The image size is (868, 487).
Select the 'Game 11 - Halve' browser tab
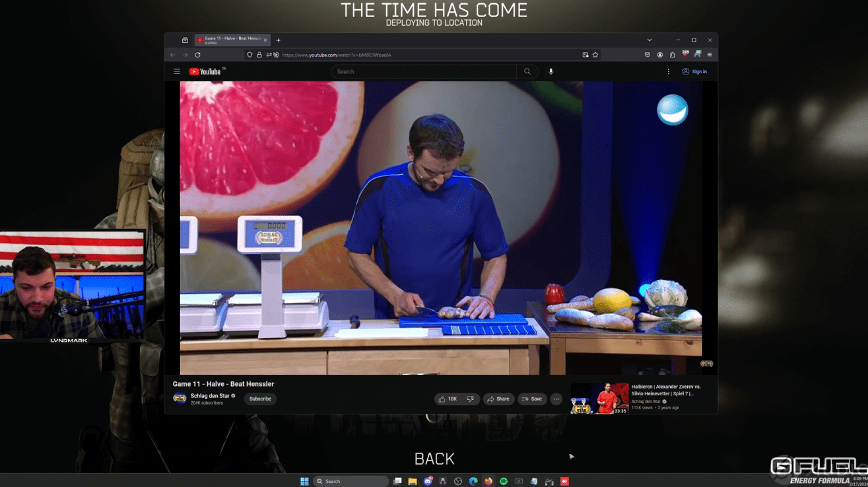[x=232, y=40]
